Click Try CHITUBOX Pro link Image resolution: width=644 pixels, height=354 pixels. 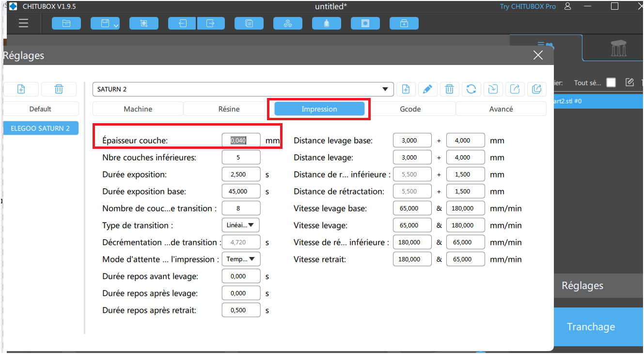[x=528, y=7]
